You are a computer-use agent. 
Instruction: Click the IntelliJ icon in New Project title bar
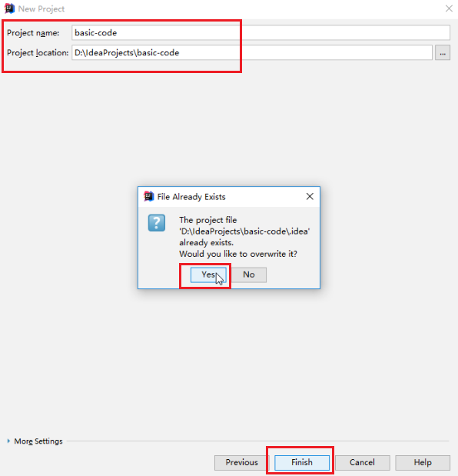click(x=9, y=8)
